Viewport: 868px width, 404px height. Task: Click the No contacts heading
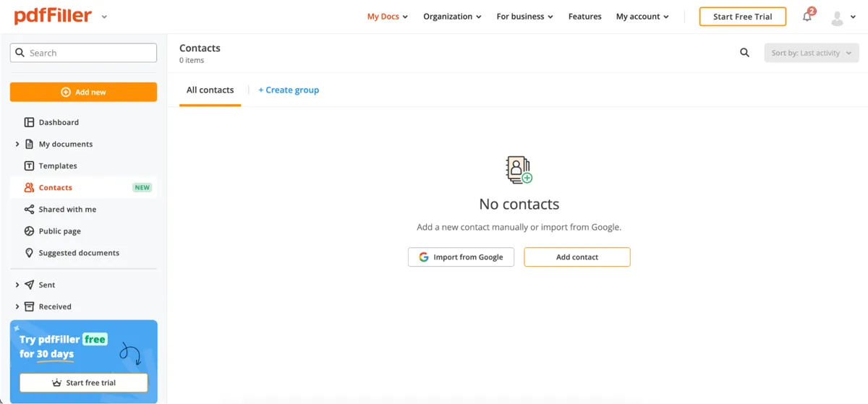pos(519,204)
